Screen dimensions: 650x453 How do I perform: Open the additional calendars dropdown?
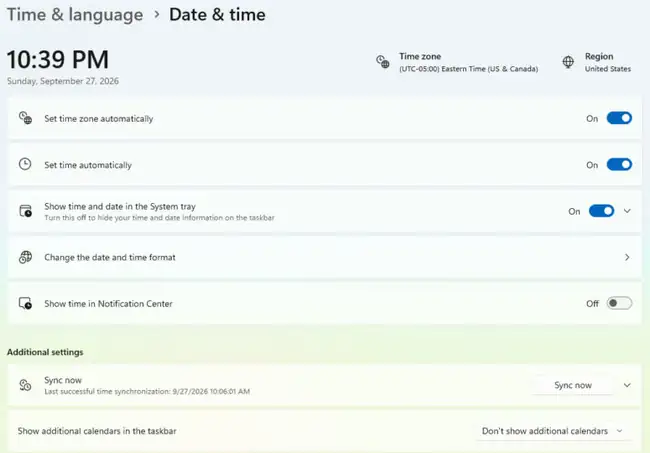point(553,431)
